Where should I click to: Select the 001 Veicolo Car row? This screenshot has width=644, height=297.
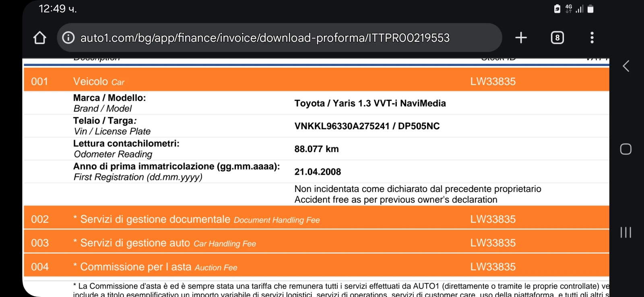[x=316, y=80]
